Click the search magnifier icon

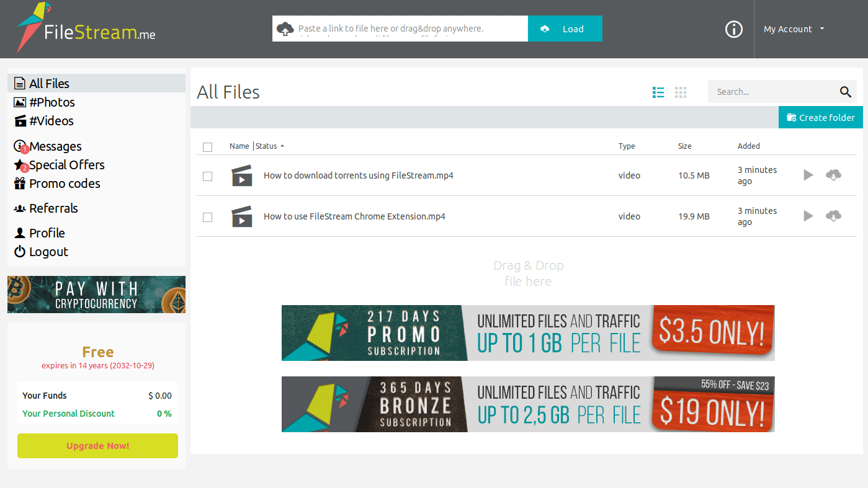845,92
